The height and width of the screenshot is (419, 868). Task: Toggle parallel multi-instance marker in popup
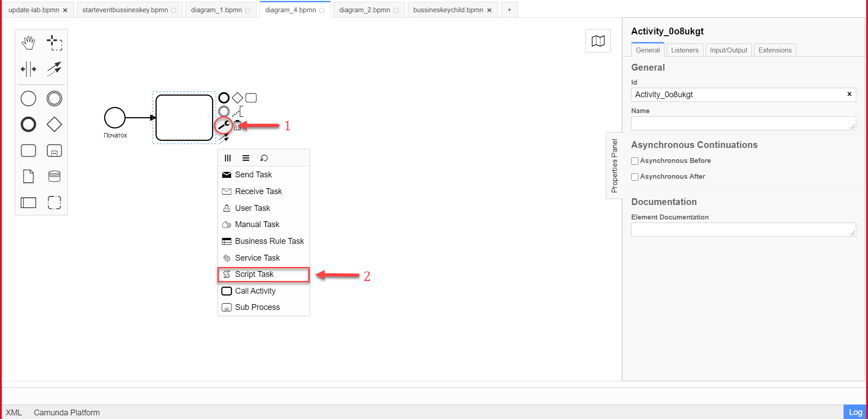228,158
